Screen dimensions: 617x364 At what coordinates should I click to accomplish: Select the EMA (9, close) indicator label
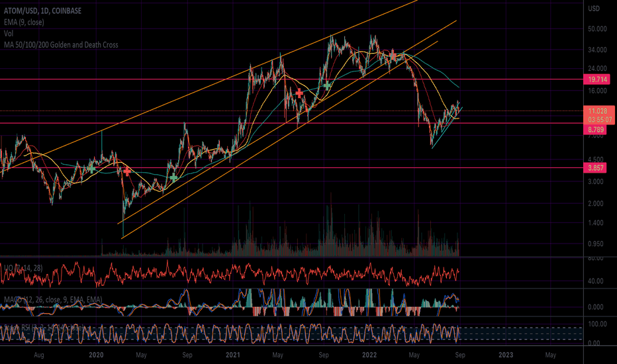(24, 22)
